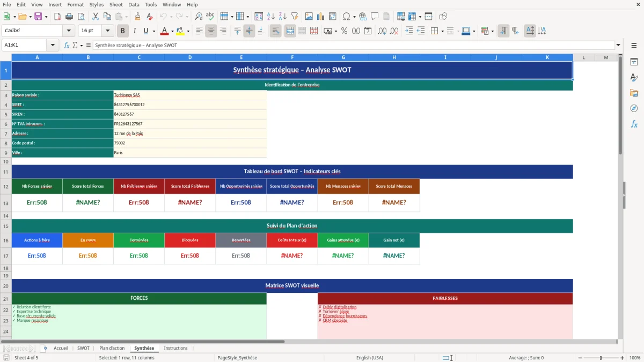The width and height of the screenshot is (644, 362).
Task: Open Find & Replace magnifier icon
Action: coord(199,17)
